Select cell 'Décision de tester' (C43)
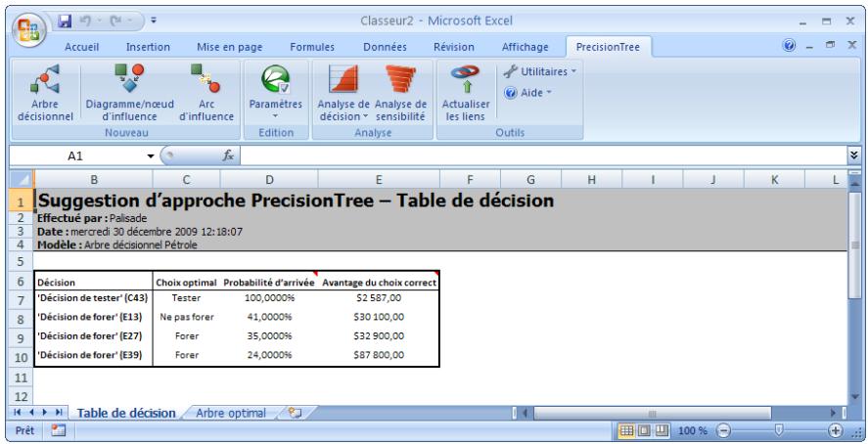The image size is (868, 444). click(x=93, y=298)
